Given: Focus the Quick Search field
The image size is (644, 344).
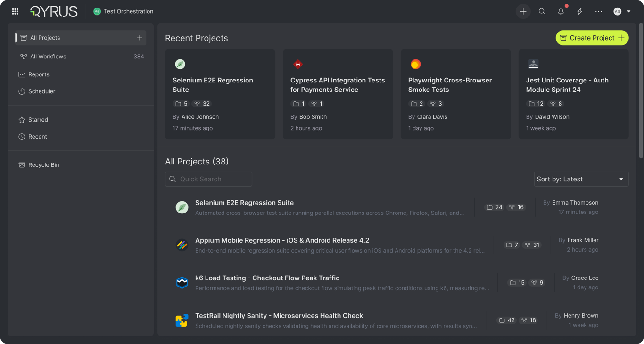Looking at the screenshot, I should [x=208, y=179].
